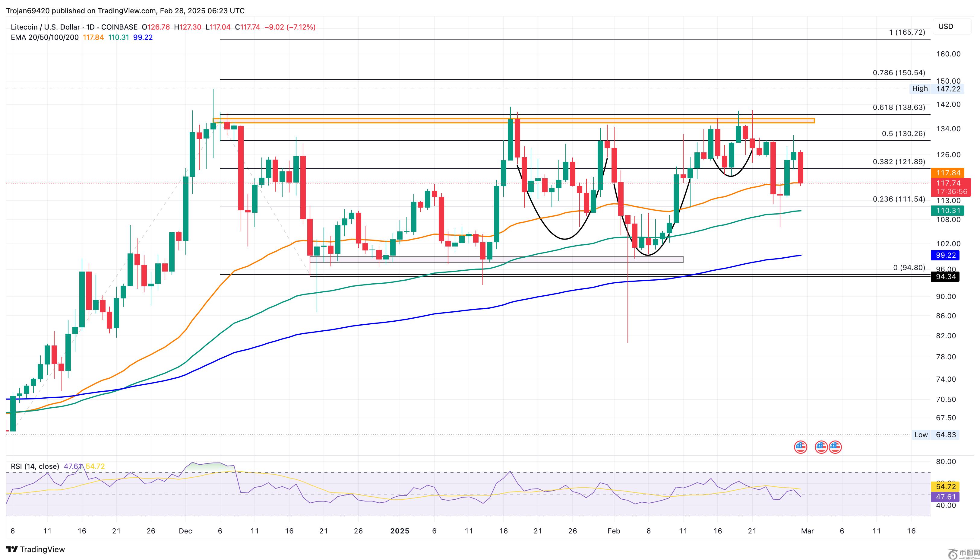Select the 1 (165.72) Fibonacci level label
This screenshot has height=560, width=980.
[907, 32]
